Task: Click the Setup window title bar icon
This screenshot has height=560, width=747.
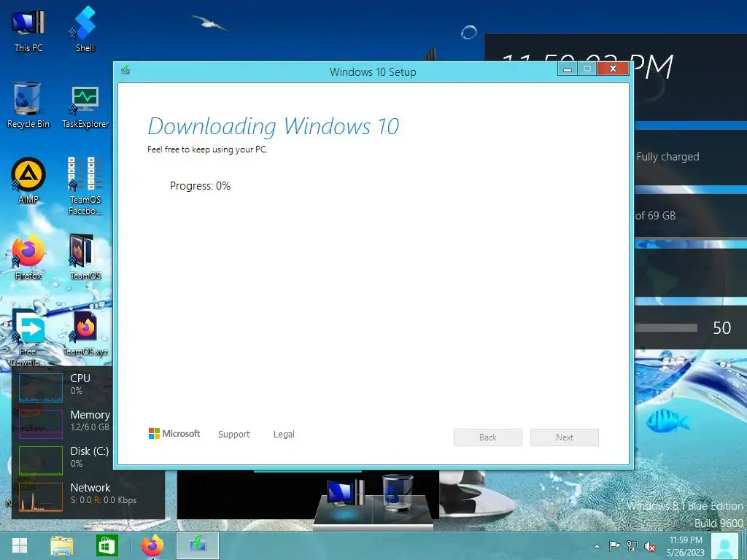Action: pos(125,71)
